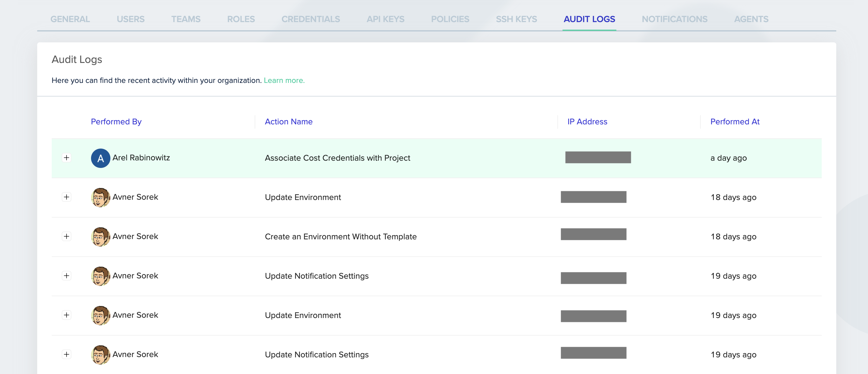Viewport: 868px width, 374px height.
Task: Click the avatar on Update Notification Settings row
Action: click(100, 276)
